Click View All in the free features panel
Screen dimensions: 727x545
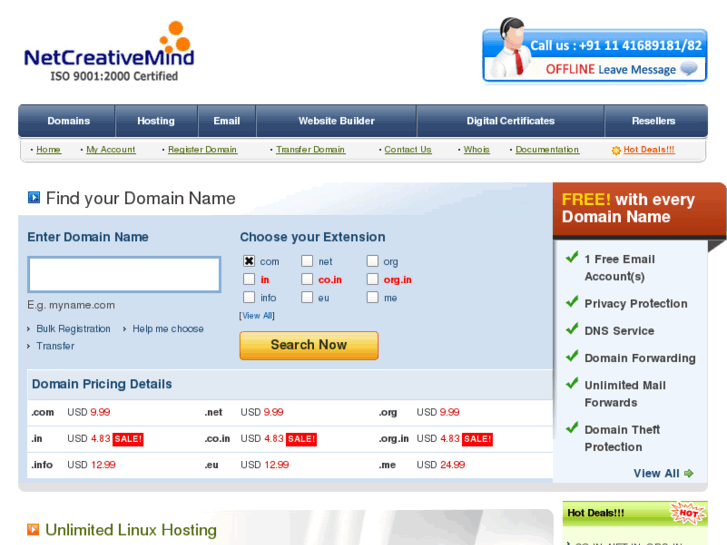pyautogui.click(x=656, y=473)
